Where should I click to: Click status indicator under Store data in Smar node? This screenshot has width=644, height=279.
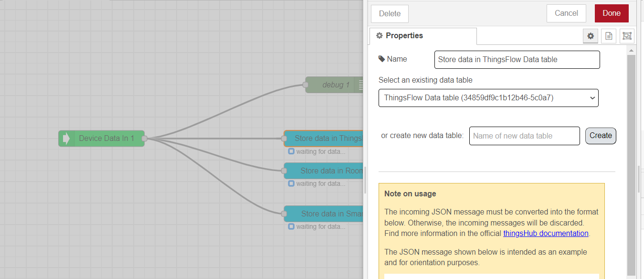[x=291, y=226]
